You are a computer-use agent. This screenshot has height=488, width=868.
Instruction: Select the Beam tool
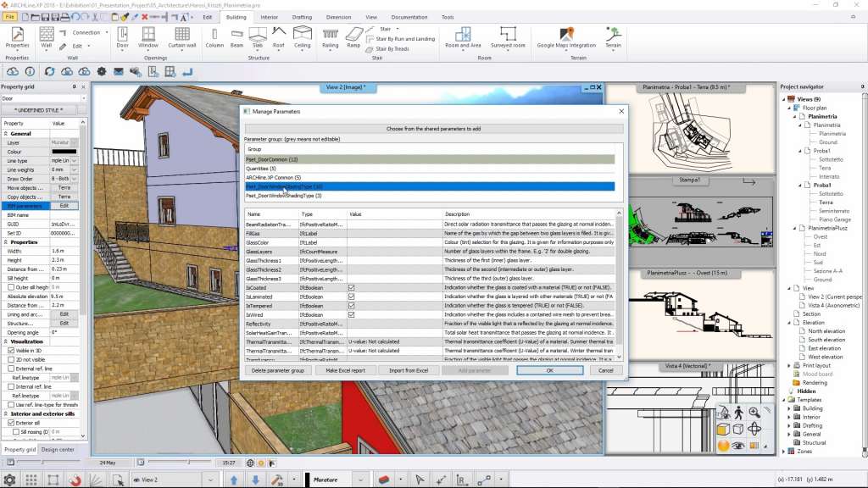click(237, 37)
